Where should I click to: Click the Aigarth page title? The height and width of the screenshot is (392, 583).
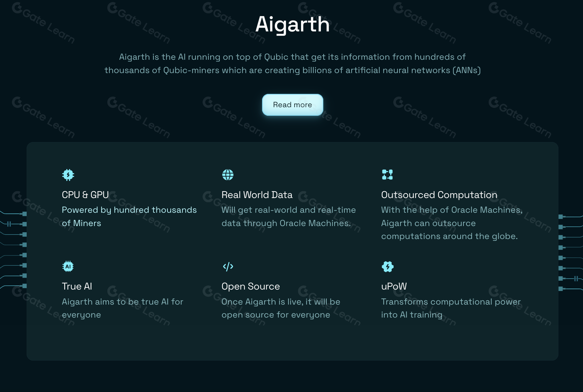(x=292, y=24)
